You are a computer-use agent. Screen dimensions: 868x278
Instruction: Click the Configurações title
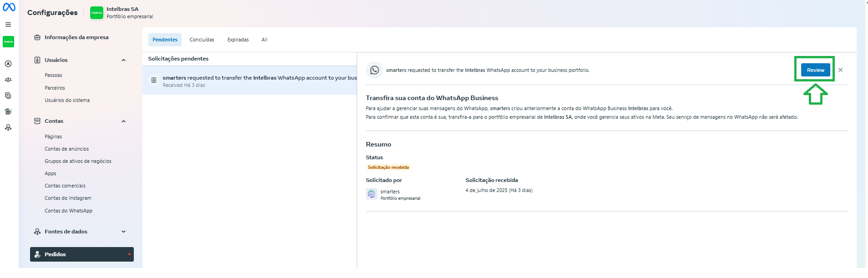pyautogui.click(x=52, y=13)
